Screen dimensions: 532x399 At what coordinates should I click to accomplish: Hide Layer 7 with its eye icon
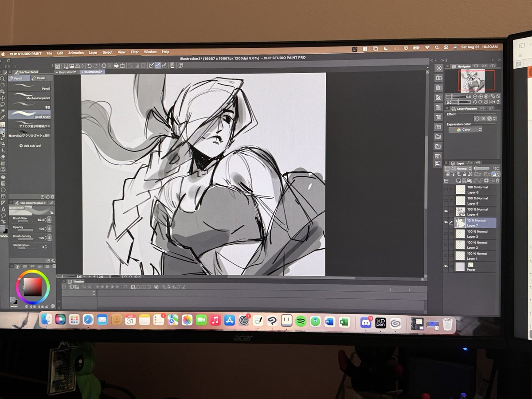tap(446, 223)
